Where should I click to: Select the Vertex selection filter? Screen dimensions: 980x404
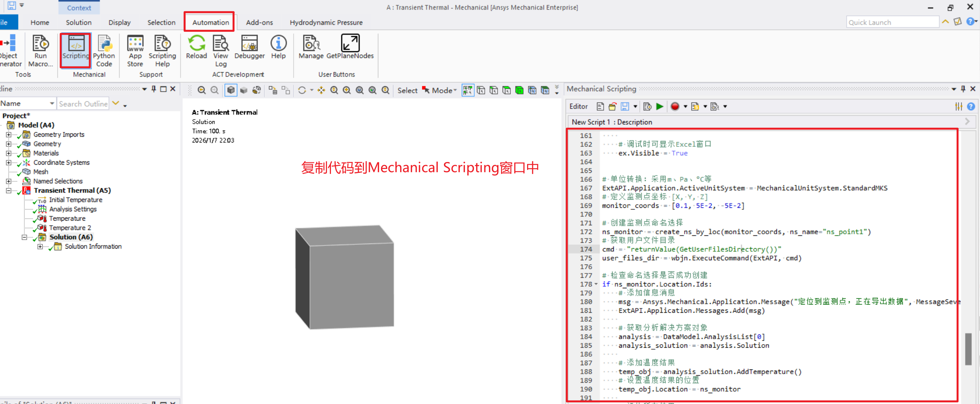pyautogui.click(x=481, y=91)
